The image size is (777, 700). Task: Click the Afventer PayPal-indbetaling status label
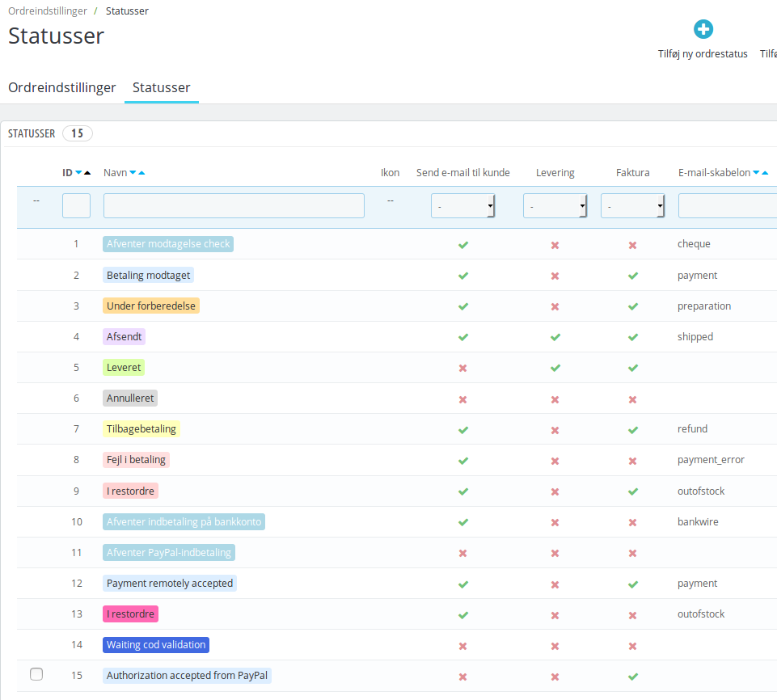click(x=169, y=552)
